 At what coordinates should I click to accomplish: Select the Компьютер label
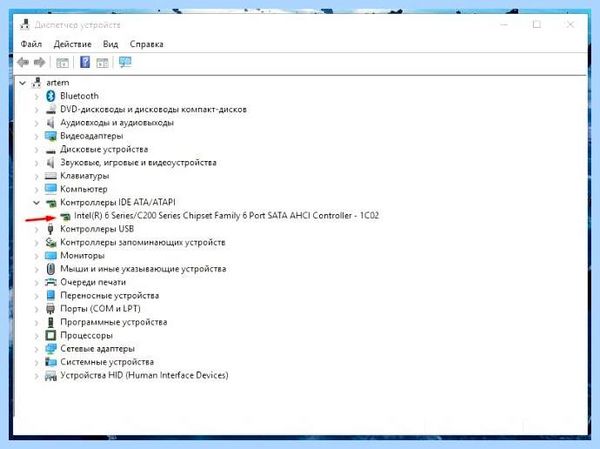pyautogui.click(x=84, y=189)
